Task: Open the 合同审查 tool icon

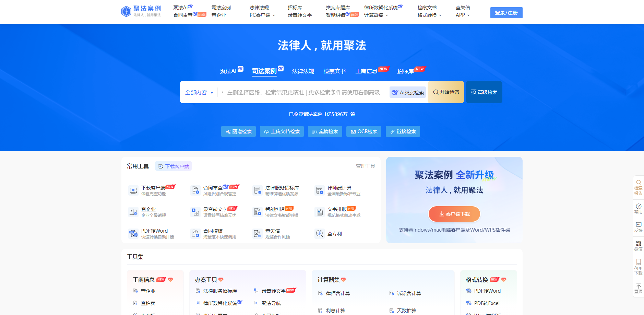Action: pyautogui.click(x=195, y=190)
